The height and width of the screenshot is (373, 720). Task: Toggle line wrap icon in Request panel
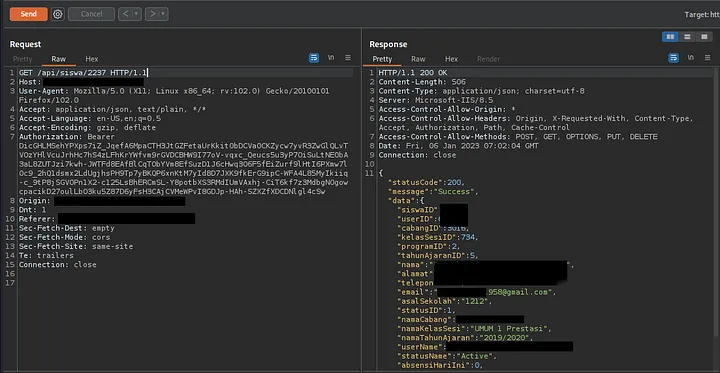314,58
